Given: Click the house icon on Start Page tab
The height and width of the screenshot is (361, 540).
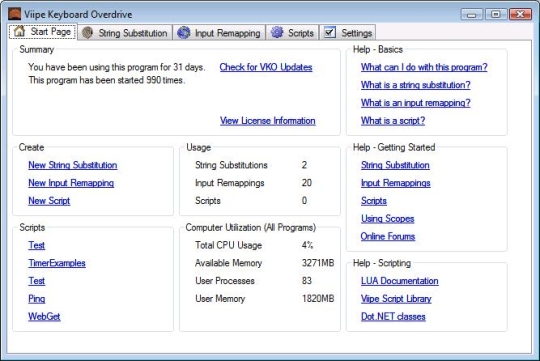Looking at the screenshot, I should (19, 31).
